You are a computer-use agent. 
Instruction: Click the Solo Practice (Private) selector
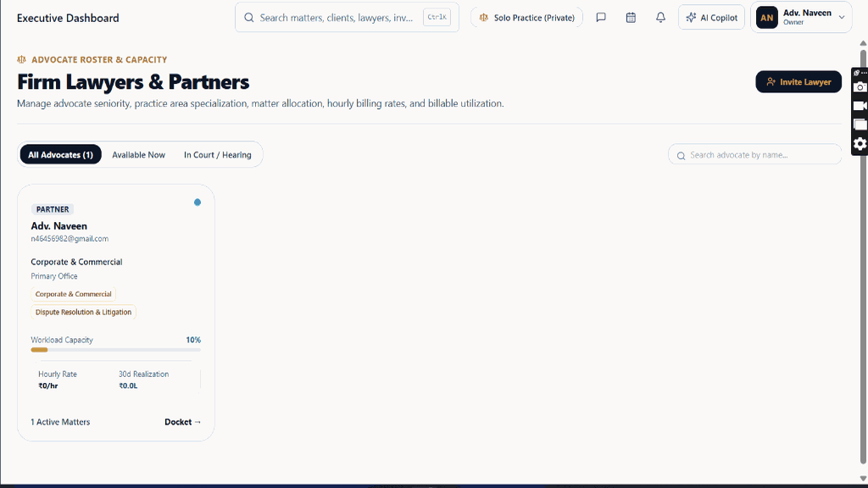[526, 18]
